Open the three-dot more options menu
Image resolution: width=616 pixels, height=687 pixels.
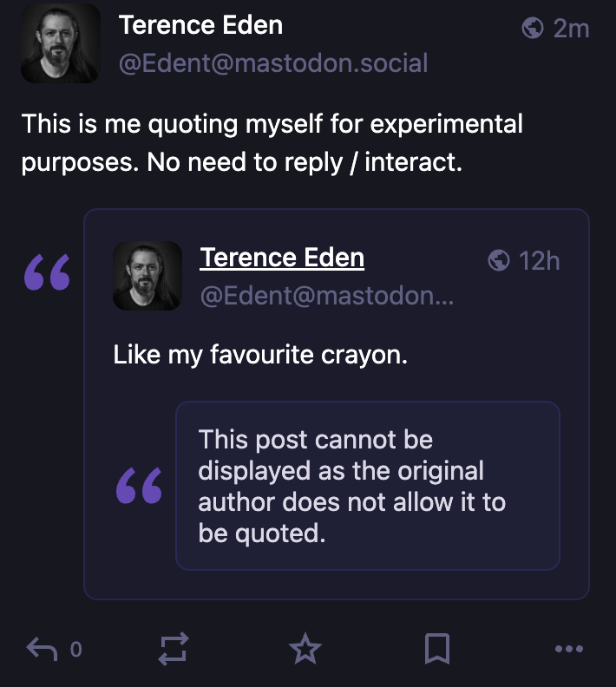pos(568,648)
